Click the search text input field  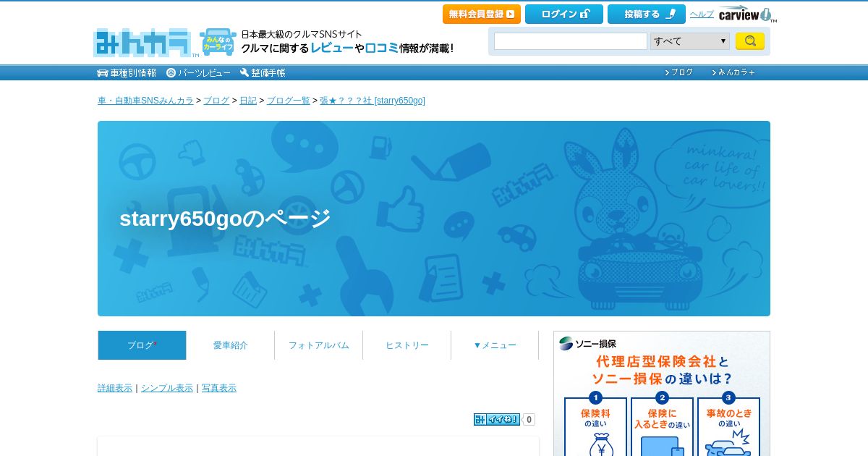pos(571,41)
